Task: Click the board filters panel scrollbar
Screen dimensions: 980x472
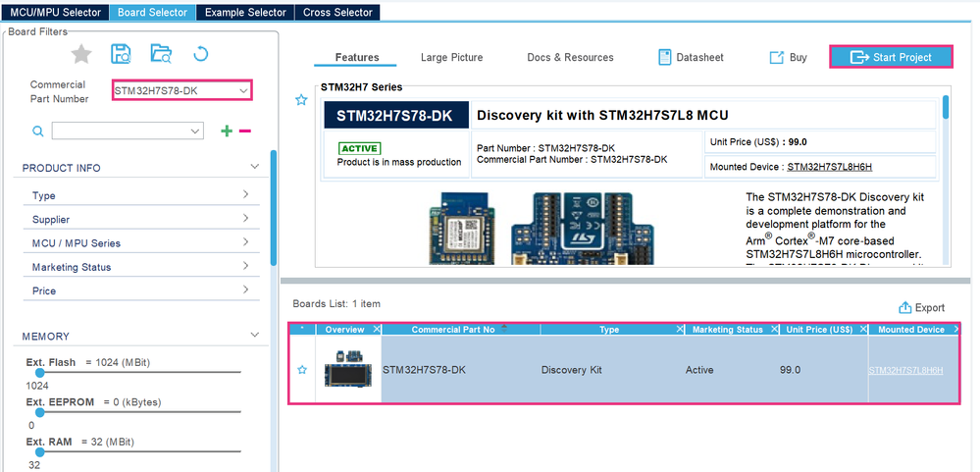Action: (273, 208)
